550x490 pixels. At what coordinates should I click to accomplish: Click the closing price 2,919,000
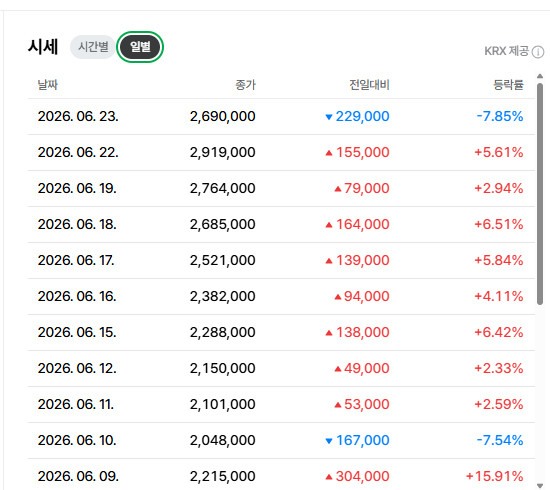(223, 152)
